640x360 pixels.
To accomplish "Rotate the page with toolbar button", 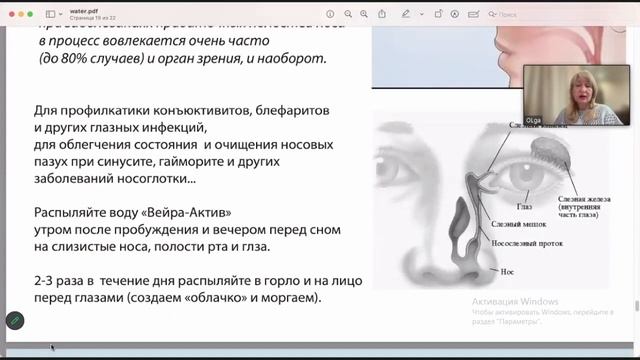I will coord(438,14).
